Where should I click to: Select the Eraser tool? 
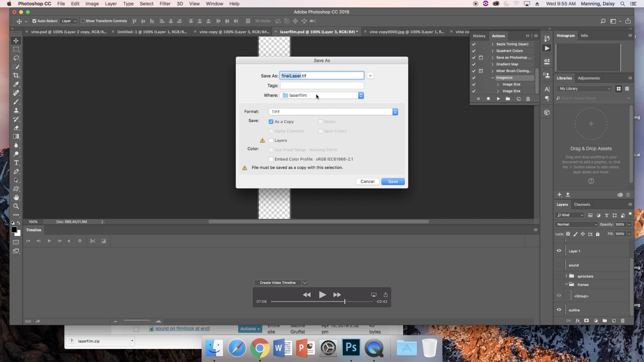click(x=16, y=128)
